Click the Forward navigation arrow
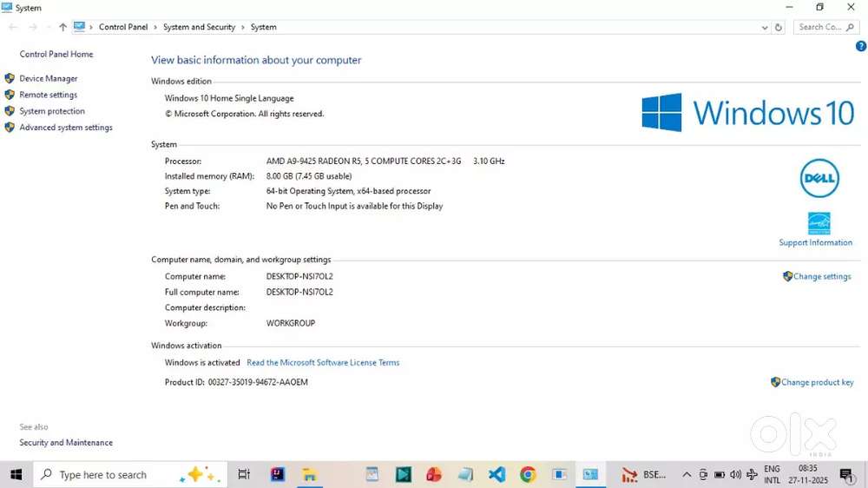 33,27
